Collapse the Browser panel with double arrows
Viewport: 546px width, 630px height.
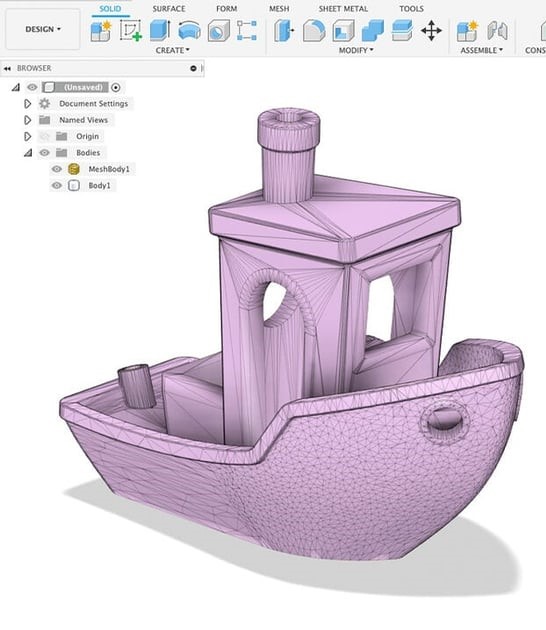point(7,69)
